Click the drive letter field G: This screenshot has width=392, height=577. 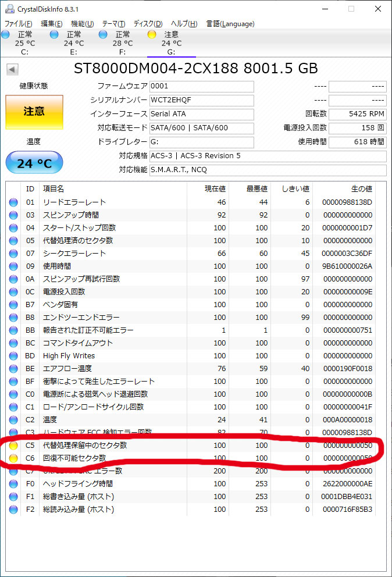click(x=202, y=143)
